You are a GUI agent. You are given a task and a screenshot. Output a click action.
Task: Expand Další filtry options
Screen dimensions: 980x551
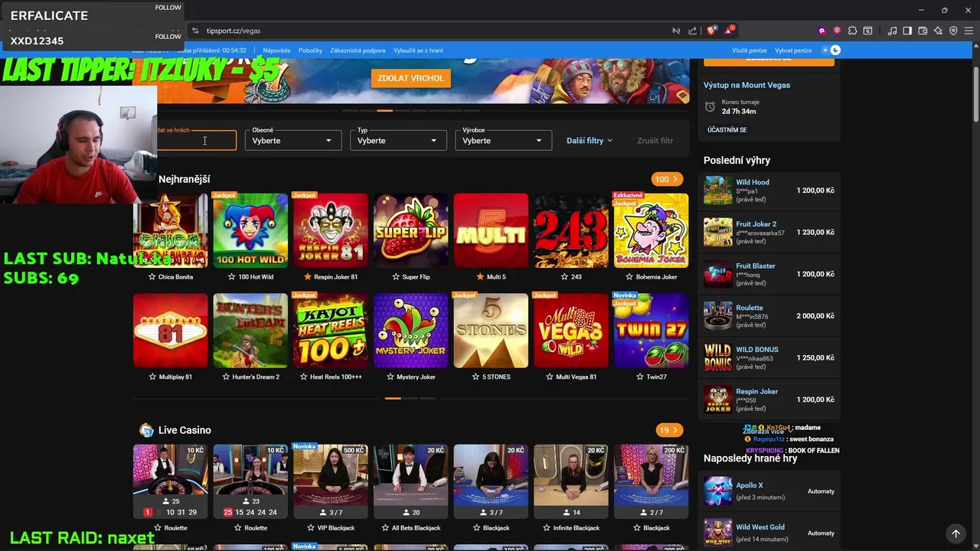590,141
